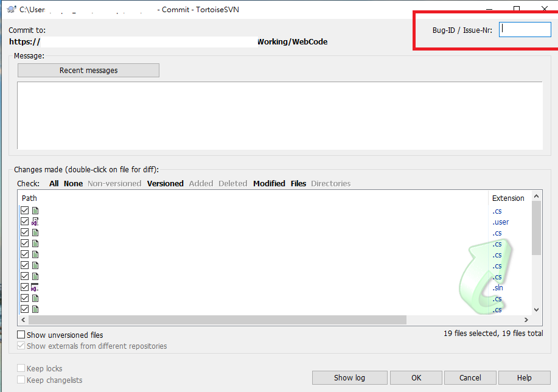Screen dimensions: 558x392
Task: Uncheck the checkbox of the .user file row
Action: [x=24, y=222]
